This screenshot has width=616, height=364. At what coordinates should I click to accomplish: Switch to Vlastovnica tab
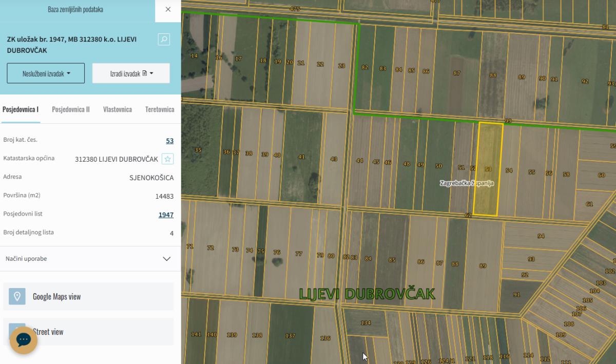click(x=118, y=109)
